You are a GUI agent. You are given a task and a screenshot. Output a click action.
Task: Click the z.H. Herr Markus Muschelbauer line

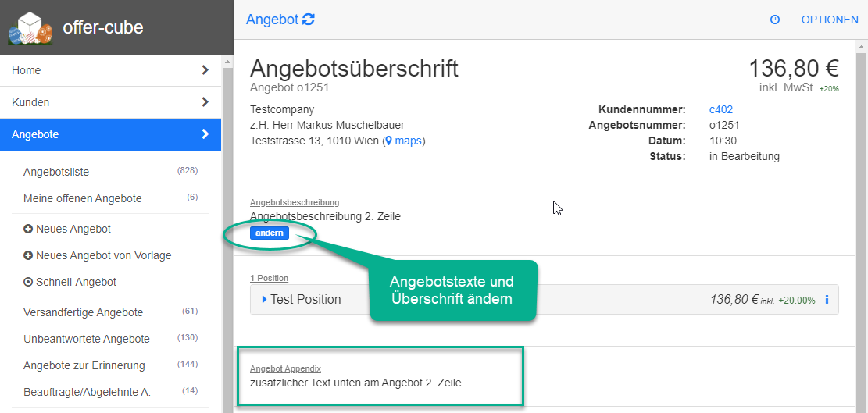(x=327, y=126)
